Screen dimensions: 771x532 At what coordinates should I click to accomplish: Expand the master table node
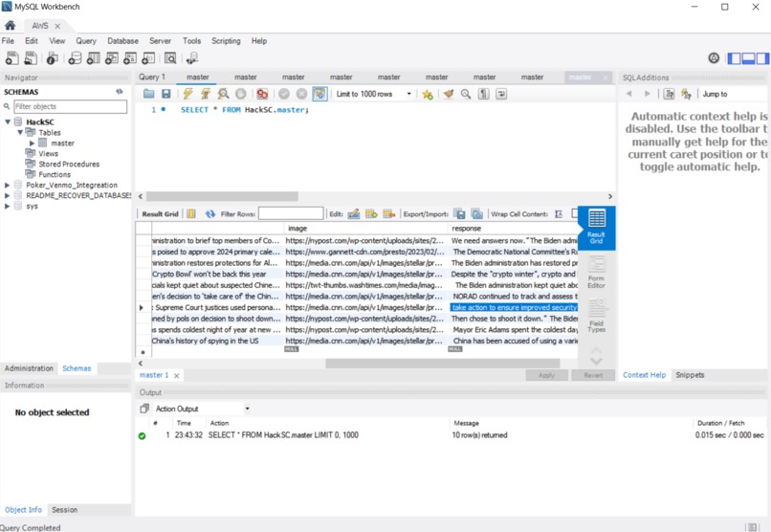[x=32, y=144]
